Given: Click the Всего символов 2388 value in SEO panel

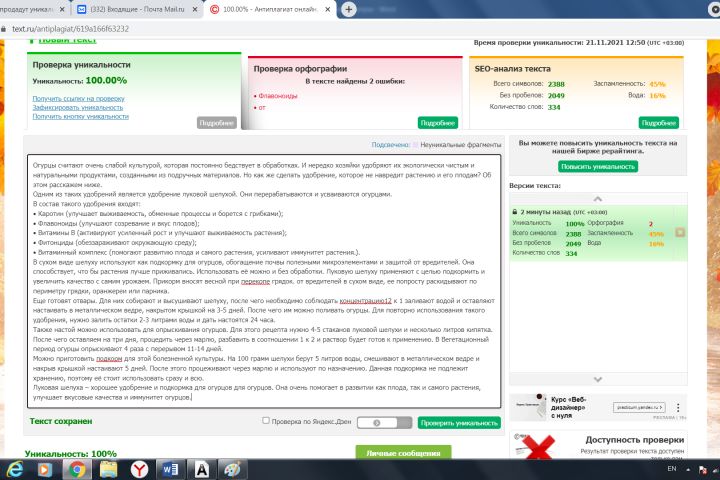Looking at the screenshot, I should [x=556, y=84].
